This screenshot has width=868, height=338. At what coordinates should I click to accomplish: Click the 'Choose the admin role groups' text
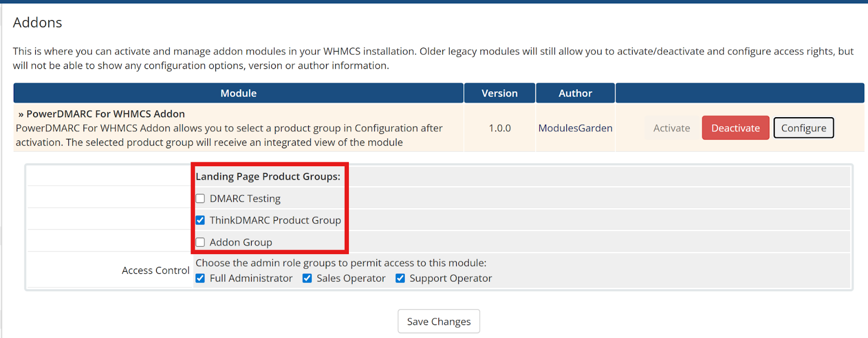click(x=341, y=263)
